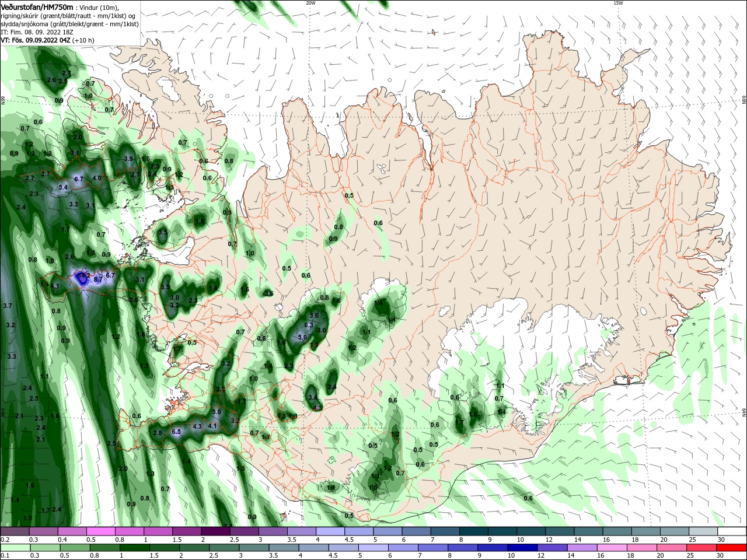The width and height of the screenshot is (747, 560).
Task: Pick the darkest purple 2 swatch in upper legend
Action: (x=215, y=531)
